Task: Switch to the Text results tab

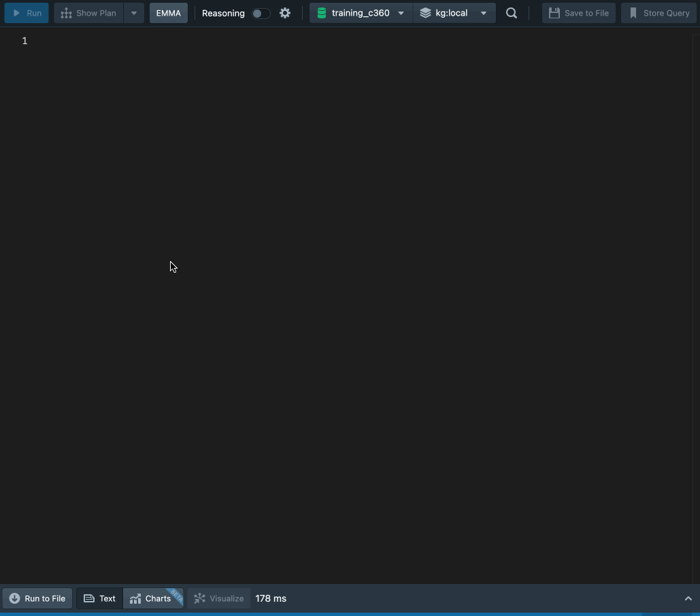Action: (99, 598)
